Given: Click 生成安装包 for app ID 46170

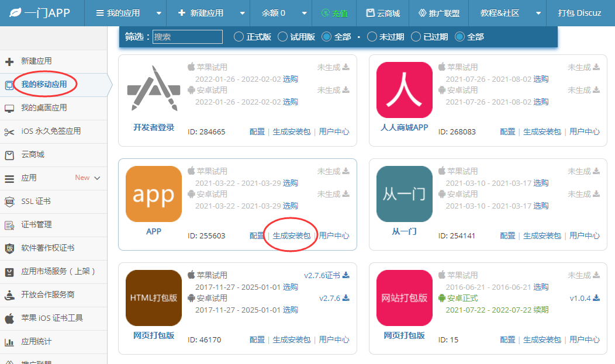Looking at the screenshot, I should click(291, 339).
